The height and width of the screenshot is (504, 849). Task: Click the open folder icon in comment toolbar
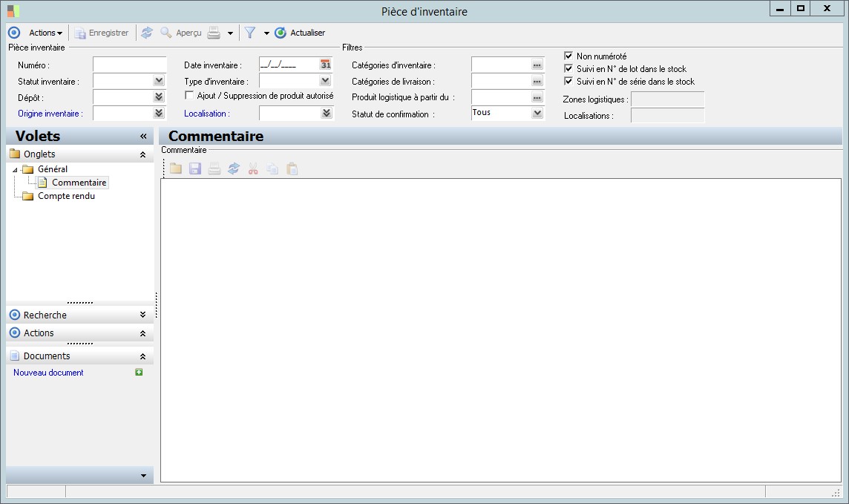pos(175,169)
